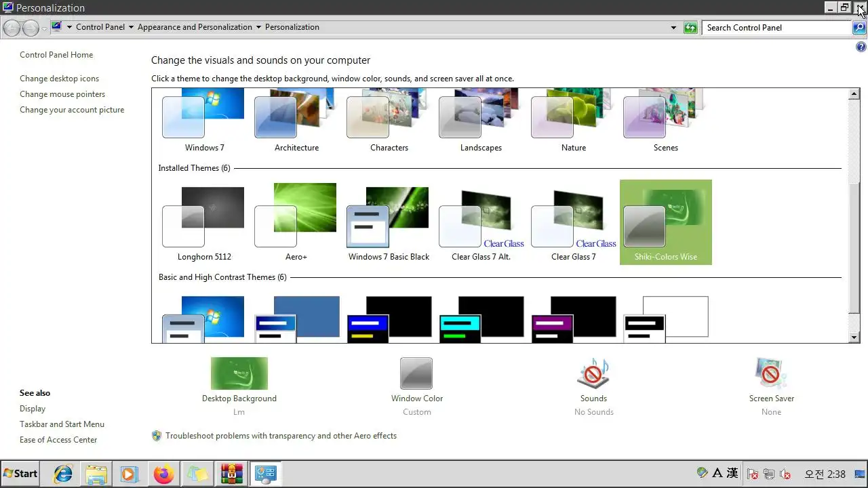Select the Shiki-Colors Wise theme
This screenshot has width=868, height=488.
(665, 222)
